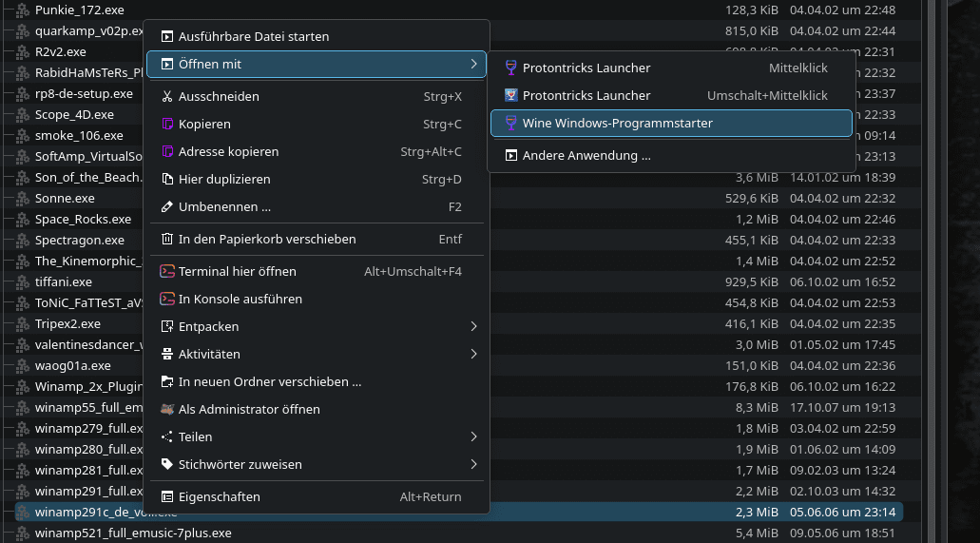Click the file icon of Punkie_172.exe

pyautogui.click(x=23, y=10)
